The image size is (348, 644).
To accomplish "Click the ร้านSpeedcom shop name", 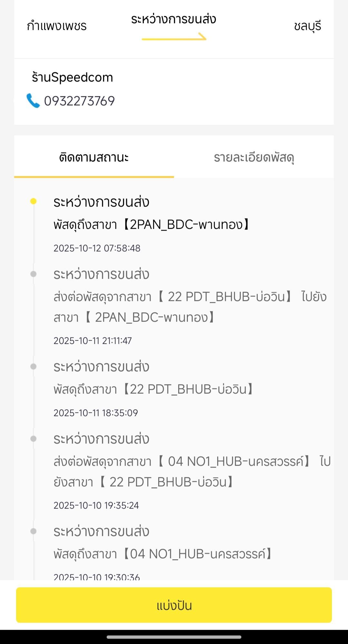I will coord(72,77).
